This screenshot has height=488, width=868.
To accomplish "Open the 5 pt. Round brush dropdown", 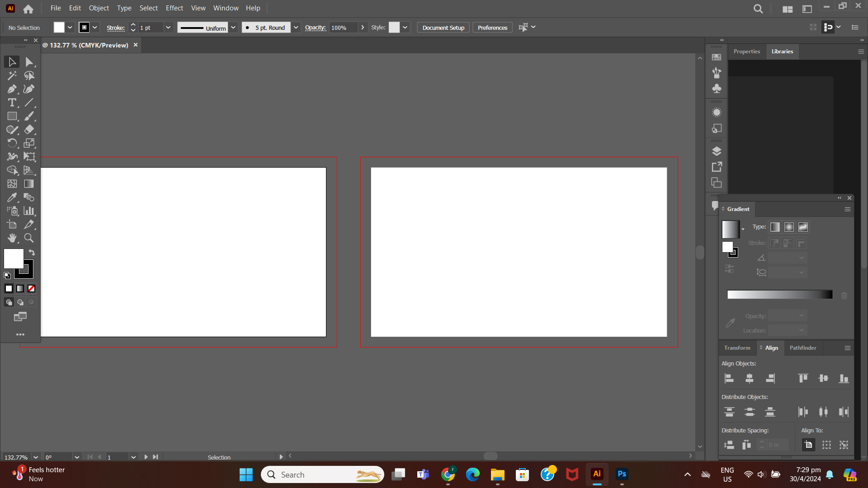I will (x=296, y=28).
